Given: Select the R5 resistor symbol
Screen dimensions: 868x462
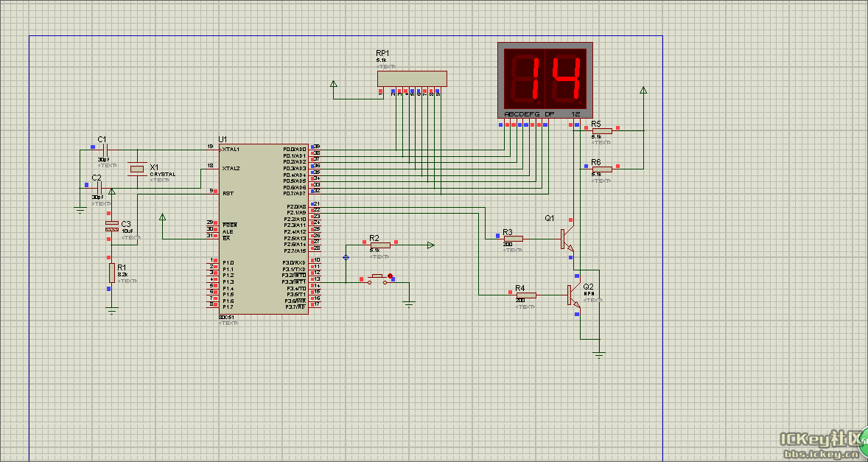Looking at the screenshot, I should 602,131.
